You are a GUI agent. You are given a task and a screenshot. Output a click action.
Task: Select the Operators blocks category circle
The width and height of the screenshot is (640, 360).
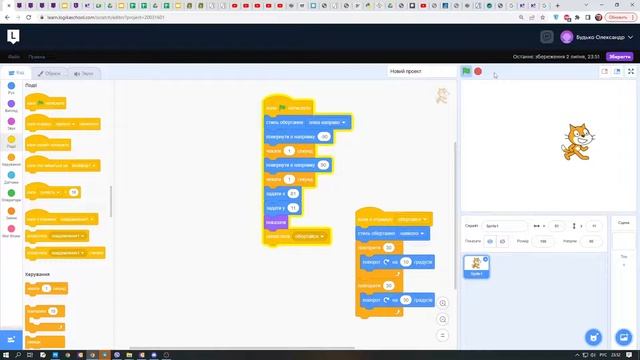click(11, 193)
